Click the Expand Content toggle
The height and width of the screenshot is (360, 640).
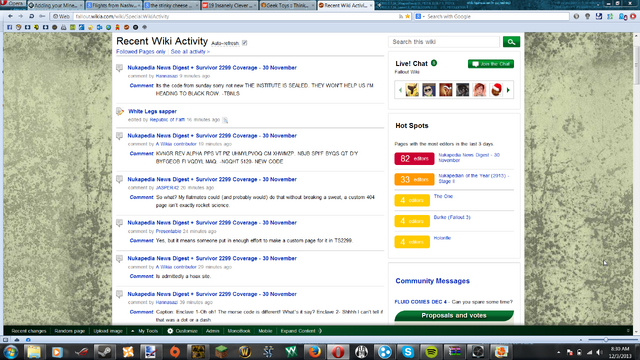pos(301,331)
